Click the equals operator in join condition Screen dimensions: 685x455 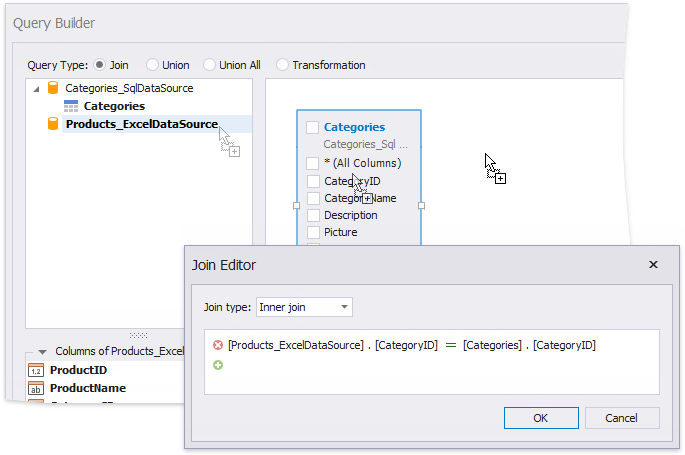pos(450,345)
